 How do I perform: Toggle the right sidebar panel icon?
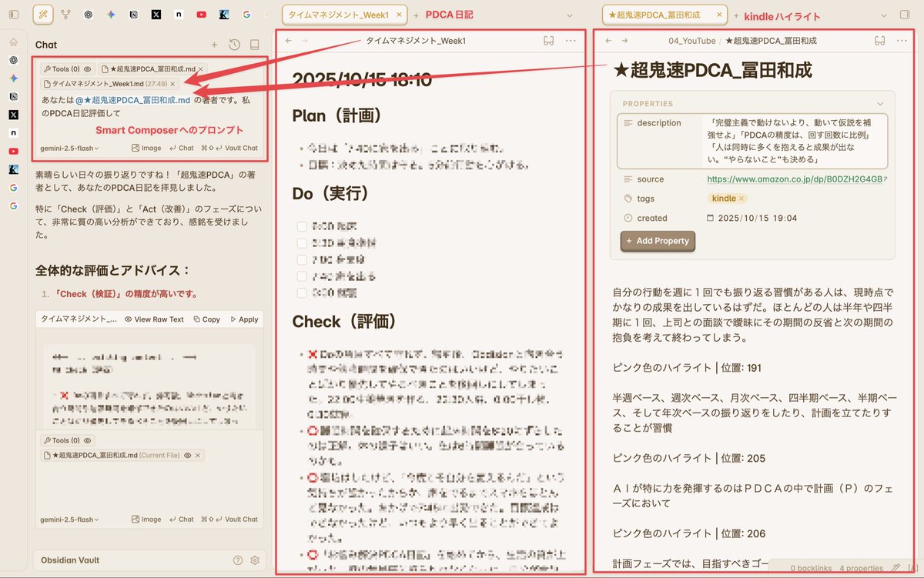(x=905, y=14)
